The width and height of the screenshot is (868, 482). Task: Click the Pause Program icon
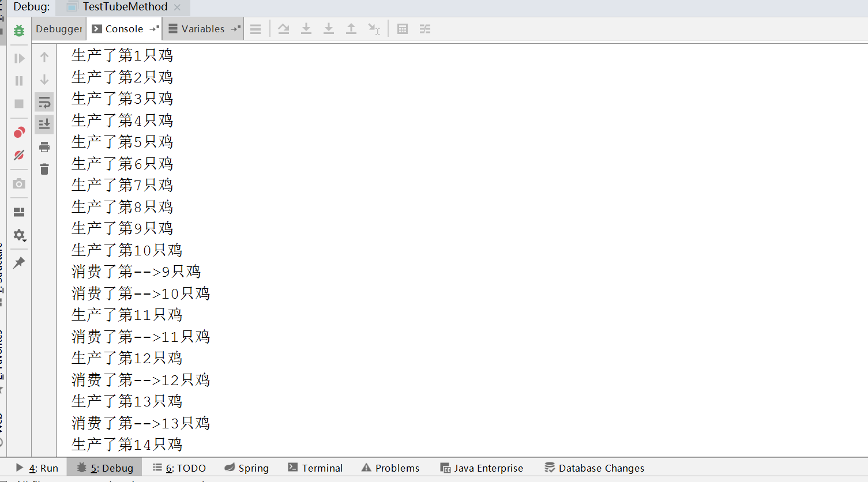pyautogui.click(x=19, y=81)
